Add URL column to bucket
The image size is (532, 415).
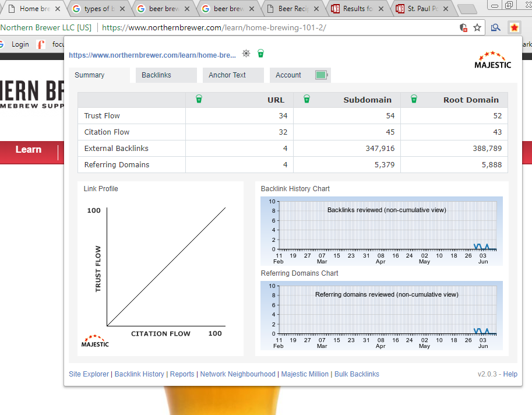click(x=199, y=99)
